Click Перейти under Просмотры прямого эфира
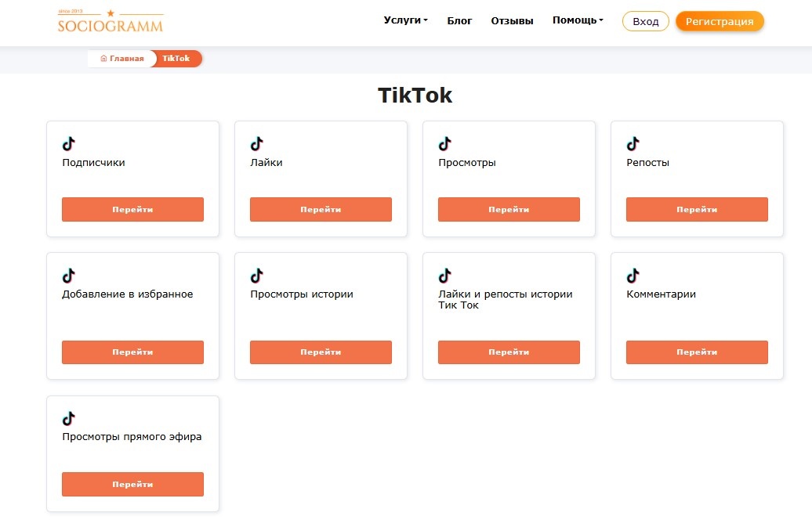This screenshot has height=527, width=812. pyautogui.click(x=132, y=484)
